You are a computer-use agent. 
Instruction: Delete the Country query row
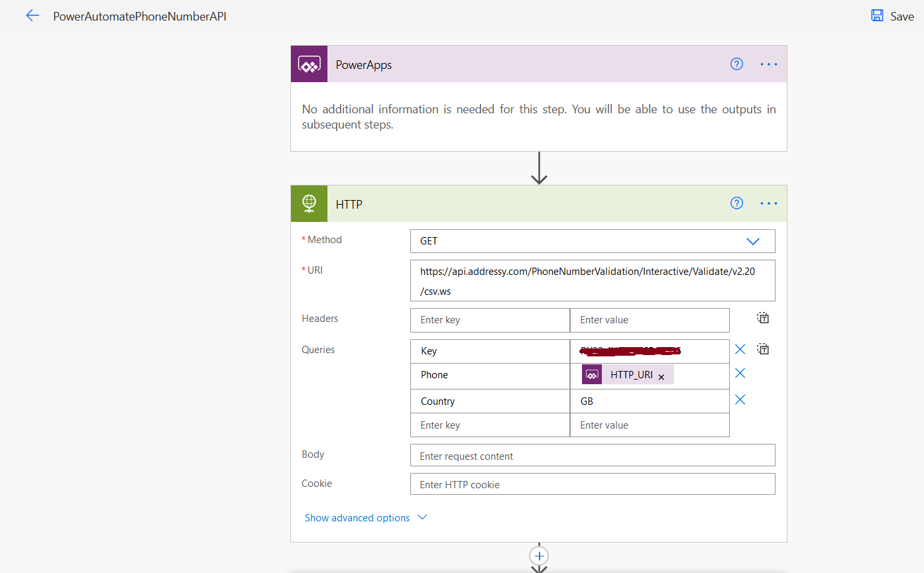pyautogui.click(x=740, y=399)
